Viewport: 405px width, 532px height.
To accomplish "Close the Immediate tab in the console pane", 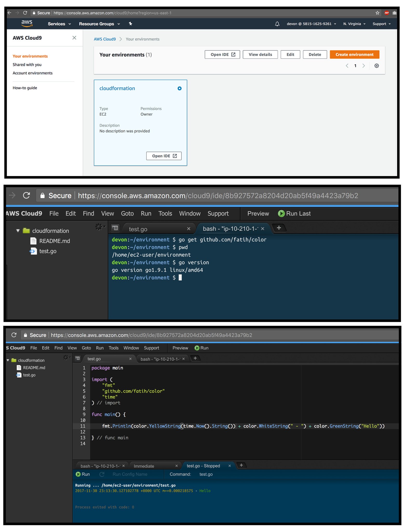I will 177,466.
